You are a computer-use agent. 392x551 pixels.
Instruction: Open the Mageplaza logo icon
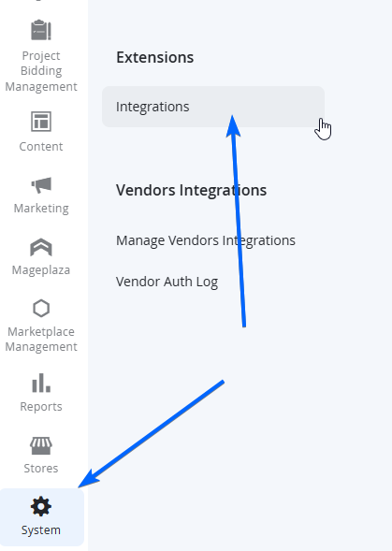[41, 247]
